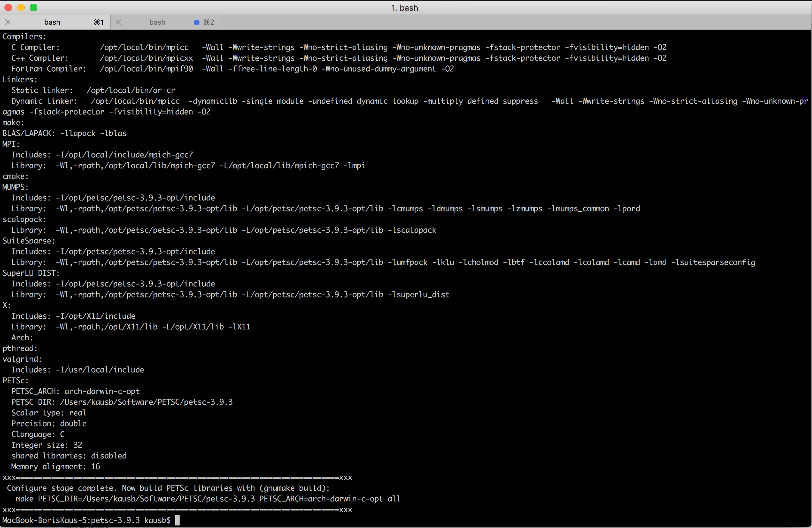The width and height of the screenshot is (812, 528).
Task: Click the 'MPI:' heading
Action: (x=11, y=144)
